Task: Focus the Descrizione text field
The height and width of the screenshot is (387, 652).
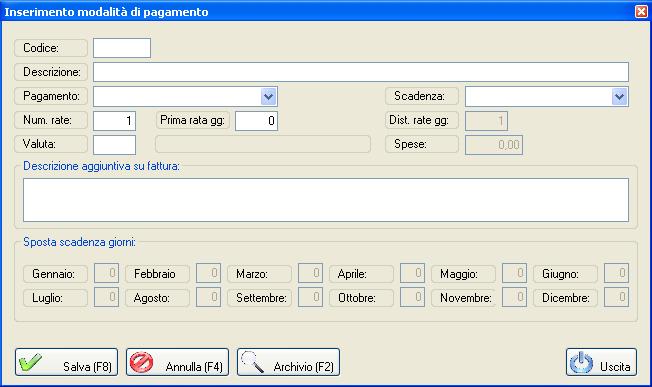Action: (361, 72)
